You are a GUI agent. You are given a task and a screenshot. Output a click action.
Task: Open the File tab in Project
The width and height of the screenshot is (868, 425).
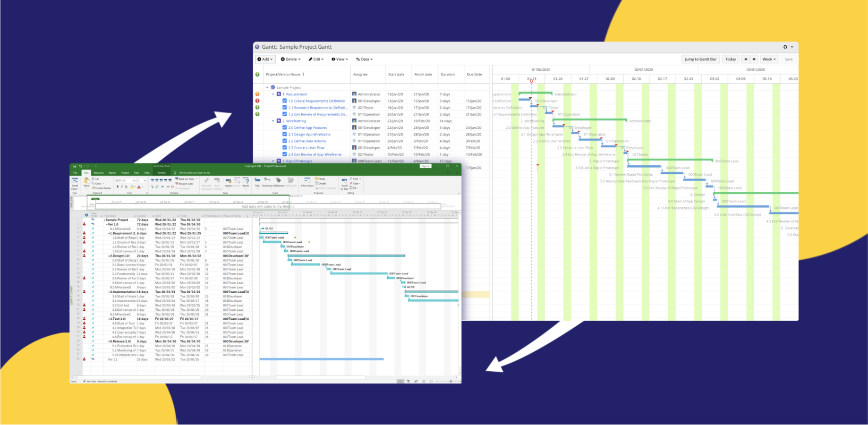75,173
